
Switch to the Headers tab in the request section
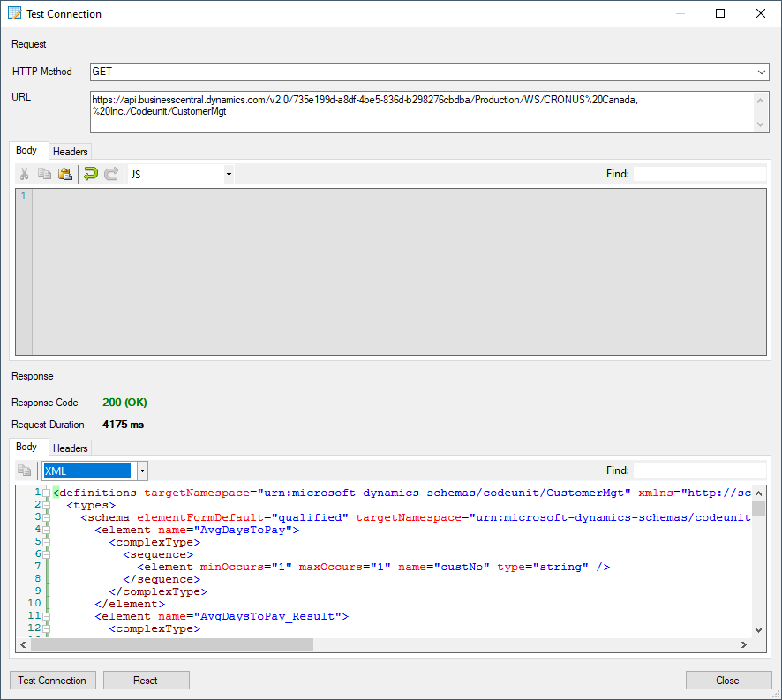point(70,151)
